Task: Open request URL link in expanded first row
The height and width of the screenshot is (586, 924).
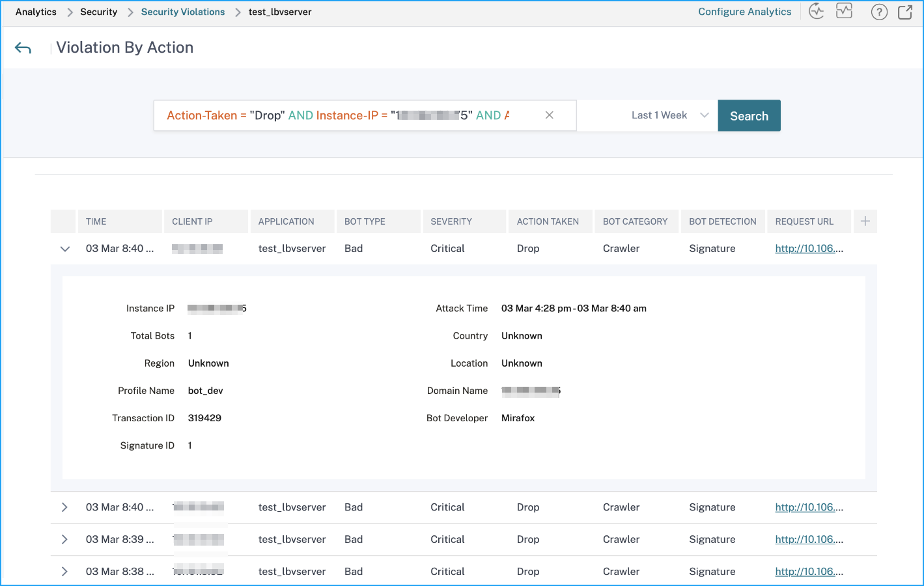Action: click(x=809, y=248)
